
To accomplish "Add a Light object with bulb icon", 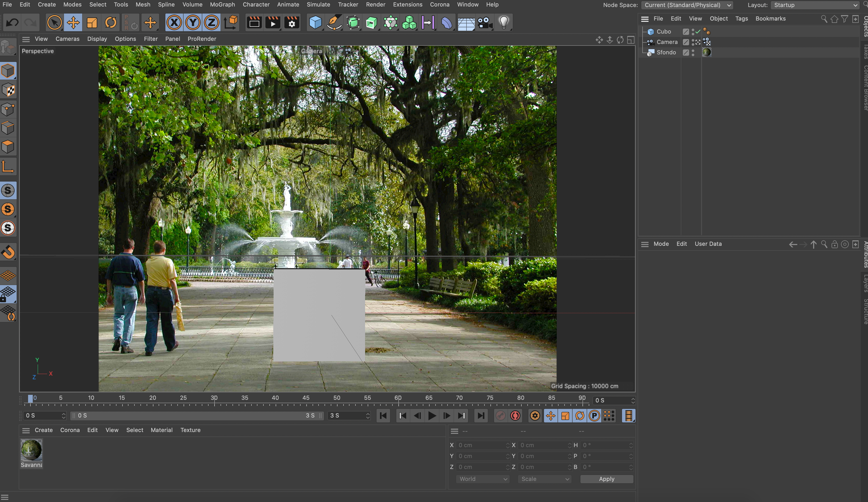I will click(x=504, y=23).
